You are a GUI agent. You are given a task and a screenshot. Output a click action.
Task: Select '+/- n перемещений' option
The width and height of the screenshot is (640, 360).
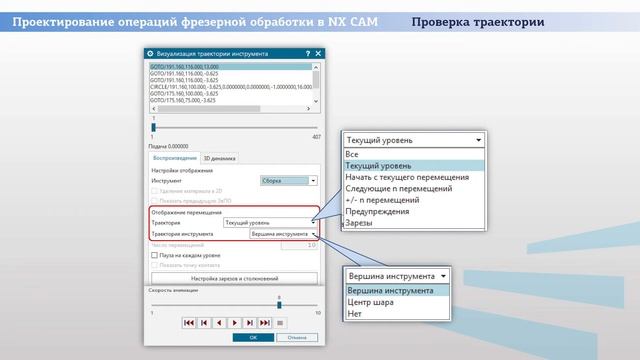(413, 200)
